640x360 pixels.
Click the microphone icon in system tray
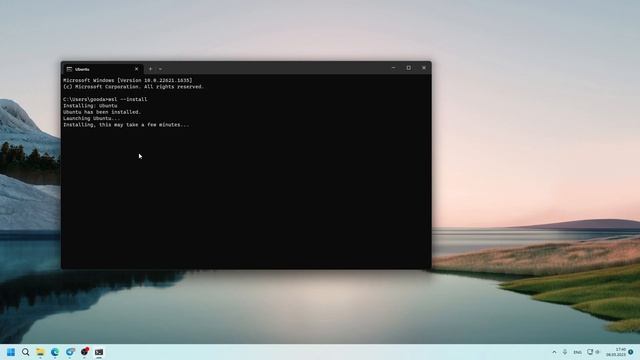coord(565,352)
